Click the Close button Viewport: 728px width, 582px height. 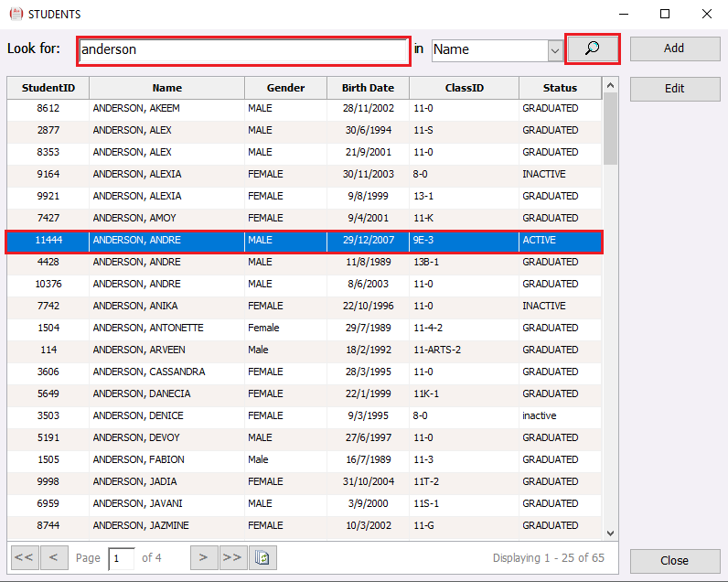(675, 561)
